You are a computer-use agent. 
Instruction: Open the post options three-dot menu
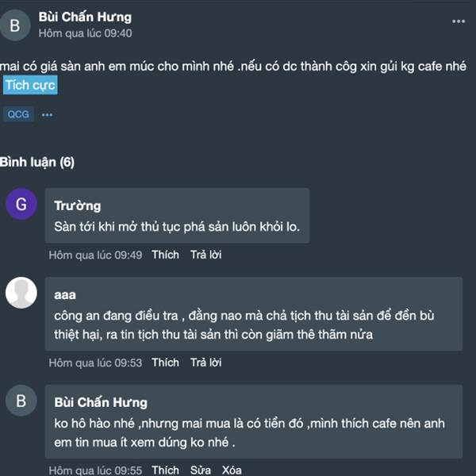(x=458, y=21)
